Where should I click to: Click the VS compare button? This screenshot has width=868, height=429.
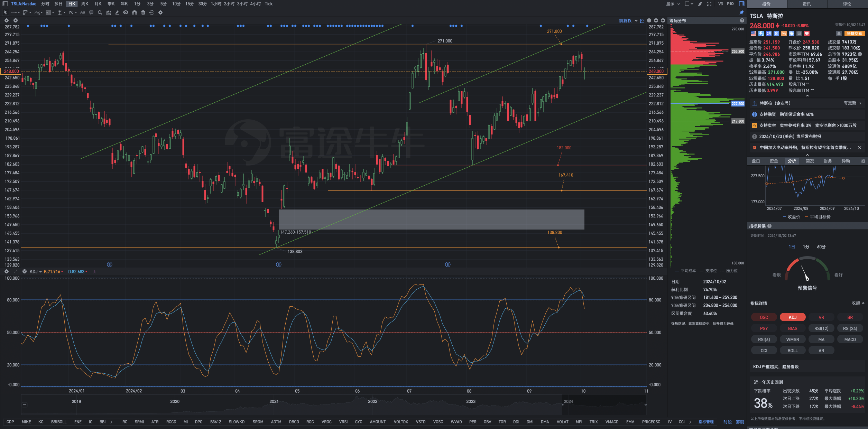pos(721,4)
